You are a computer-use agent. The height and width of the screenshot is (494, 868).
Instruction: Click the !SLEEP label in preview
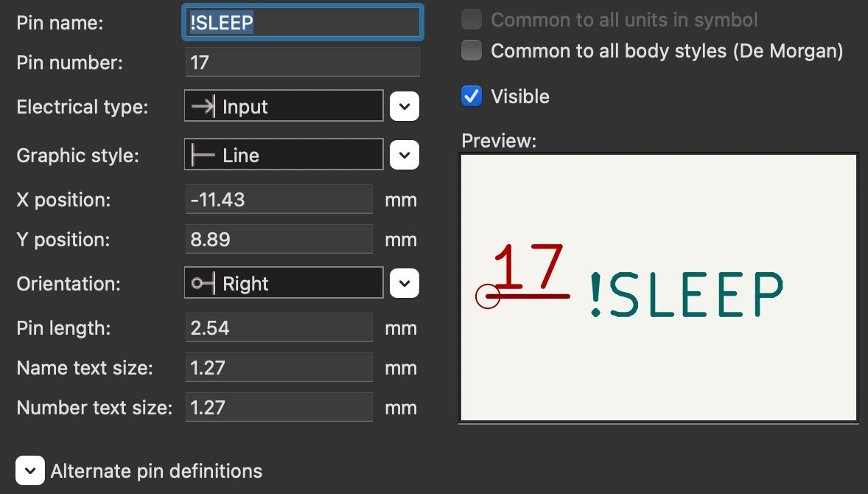686,294
